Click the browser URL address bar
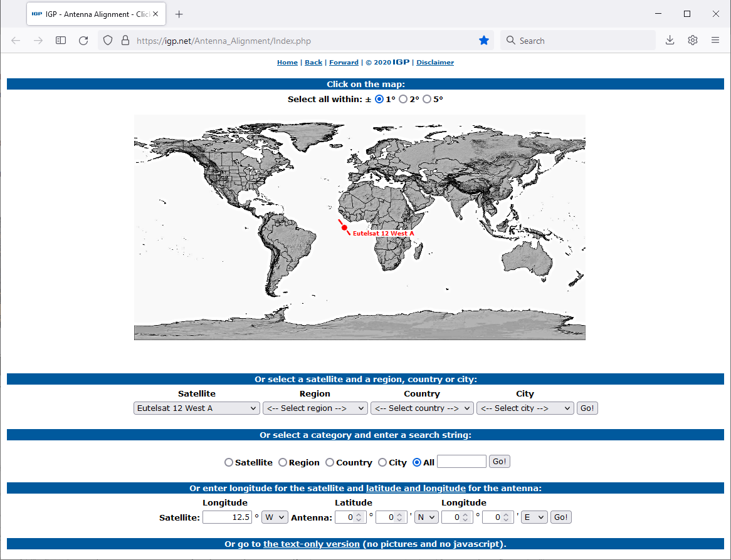Image resolution: width=731 pixels, height=560 pixels. [x=295, y=41]
